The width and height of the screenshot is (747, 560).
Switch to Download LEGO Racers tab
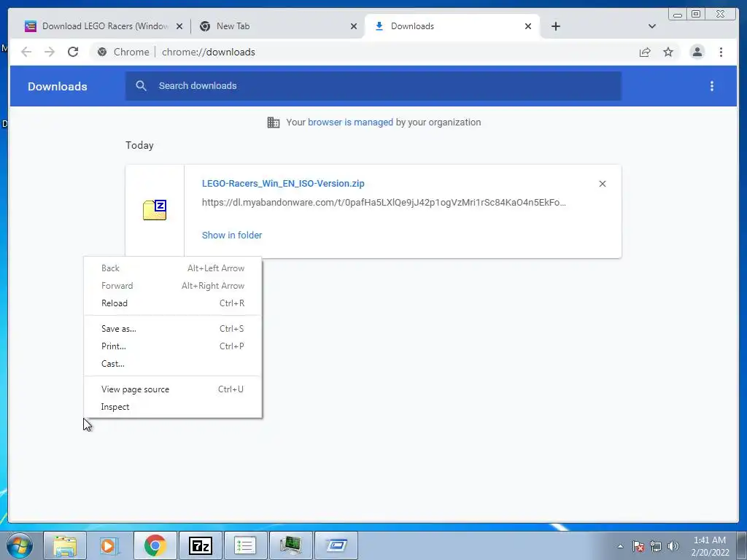click(x=105, y=26)
